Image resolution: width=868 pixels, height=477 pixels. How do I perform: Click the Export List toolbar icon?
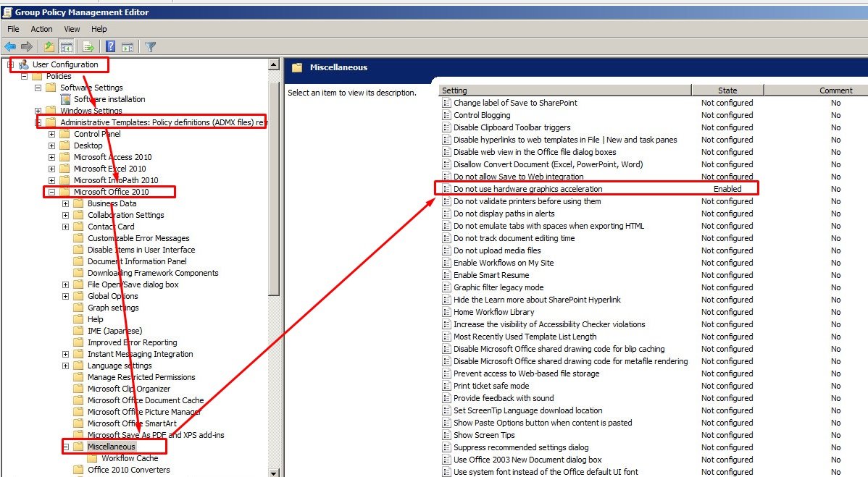(88, 46)
